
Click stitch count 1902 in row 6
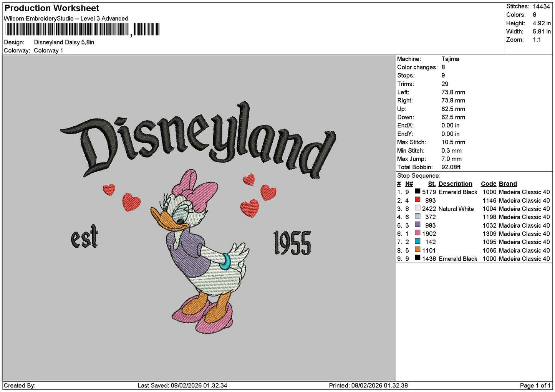pos(429,234)
